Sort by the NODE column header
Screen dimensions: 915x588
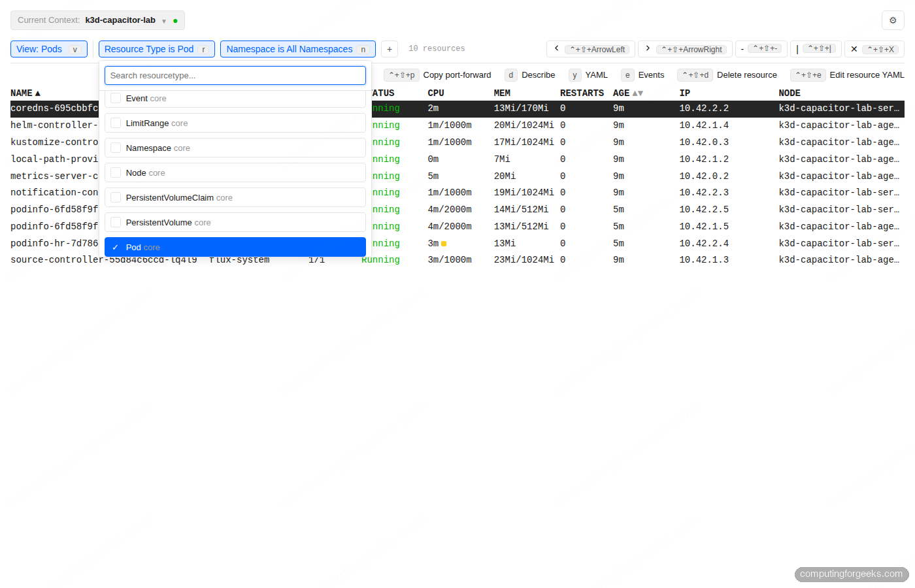[x=790, y=93]
